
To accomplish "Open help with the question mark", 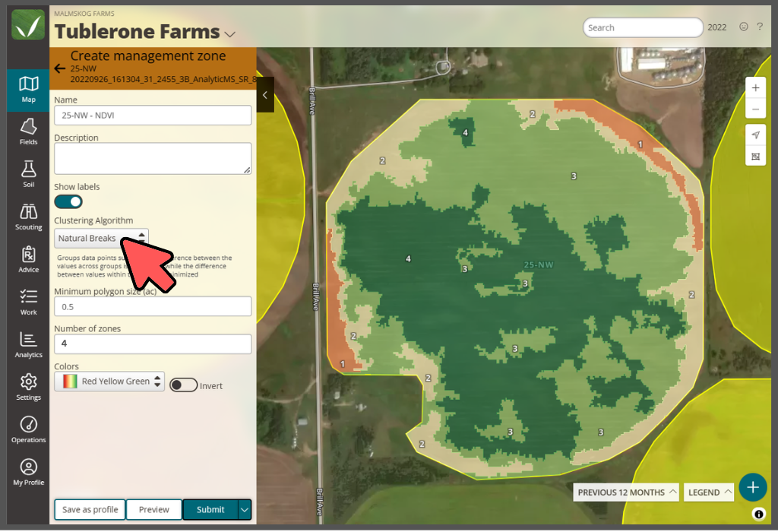I will (760, 27).
